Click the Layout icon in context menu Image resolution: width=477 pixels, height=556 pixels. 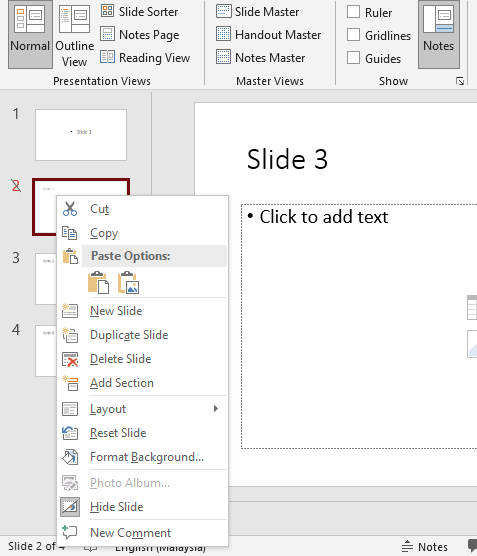(70, 409)
